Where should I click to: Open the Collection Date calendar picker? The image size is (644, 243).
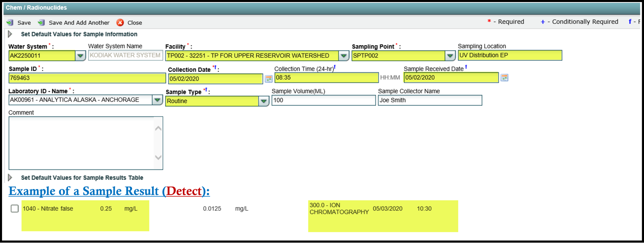click(x=268, y=79)
